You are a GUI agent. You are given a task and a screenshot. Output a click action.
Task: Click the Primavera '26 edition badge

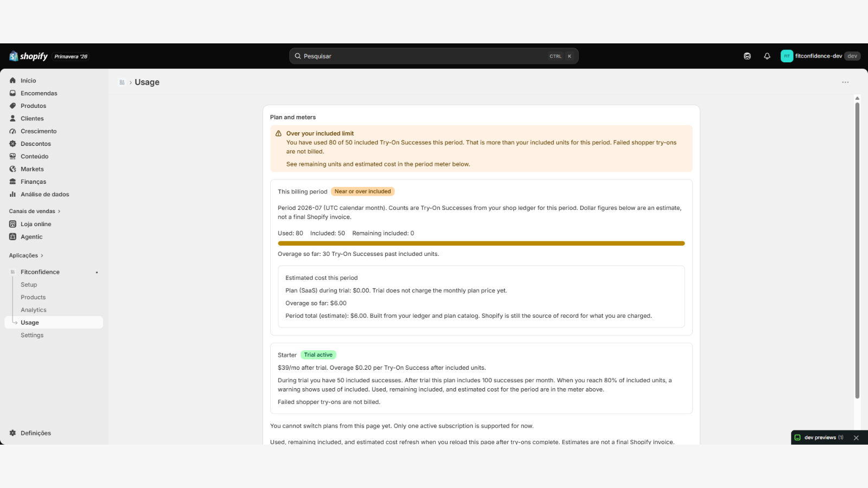point(71,56)
